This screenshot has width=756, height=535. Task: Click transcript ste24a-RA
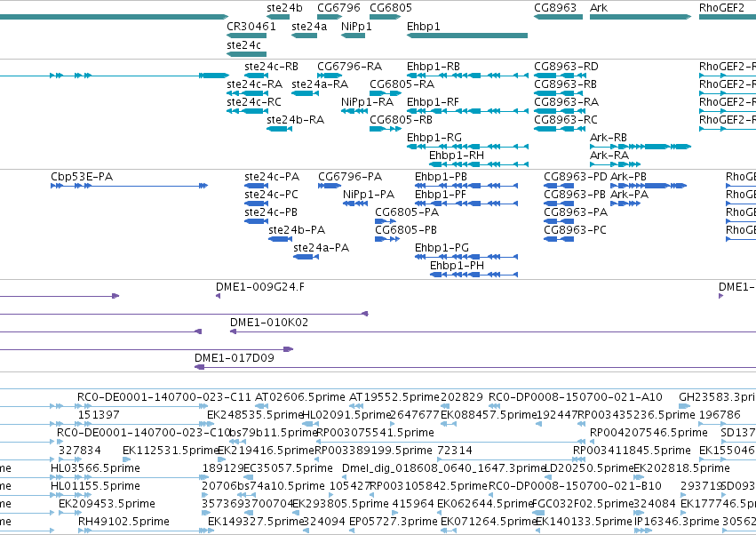pos(320,84)
